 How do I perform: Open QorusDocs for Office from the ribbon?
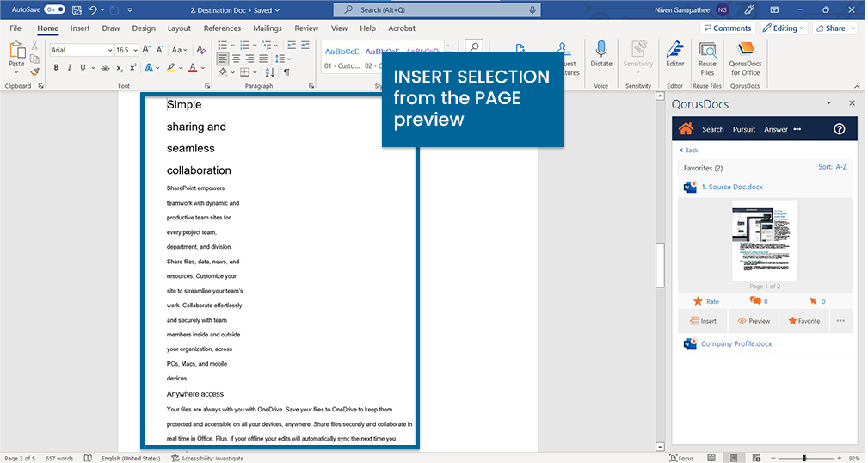(745, 59)
